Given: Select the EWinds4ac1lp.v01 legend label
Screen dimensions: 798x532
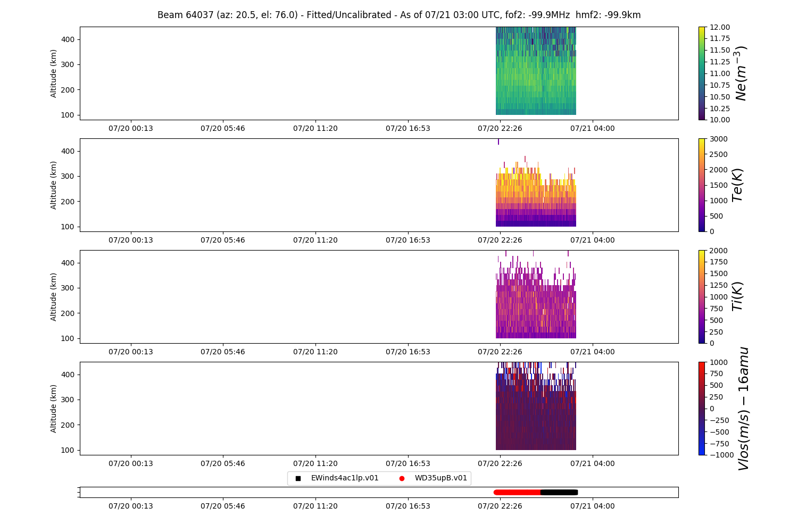Looking at the screenshot, I should point(345,478).
